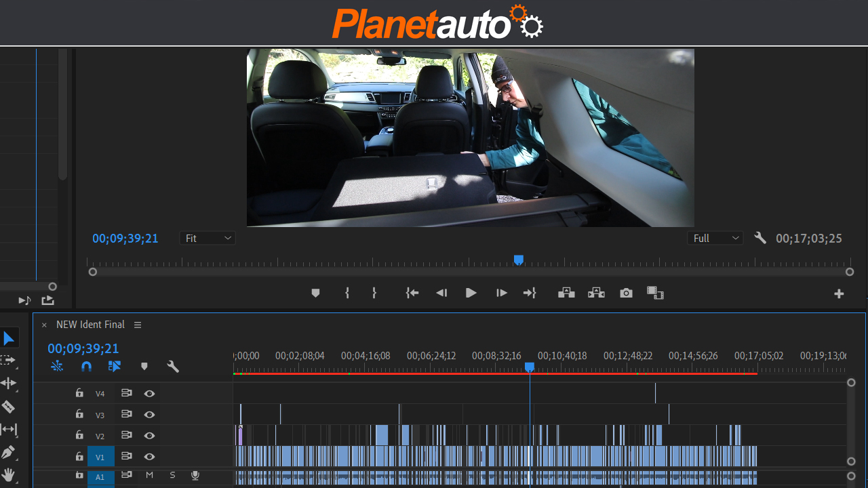Screen dimensions: 868x488
Task: Add a marker in the Program monitor
Action: pos(315,293)
